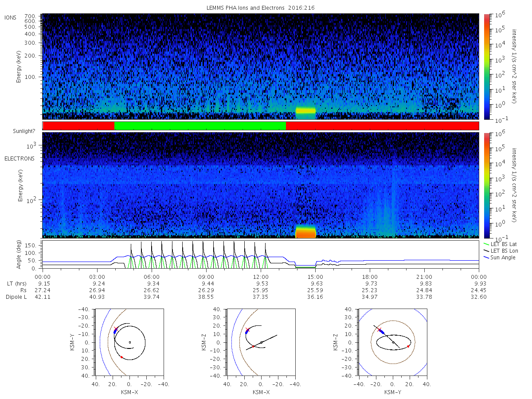Click the Dipole L value '32.60'

[479, 297]
